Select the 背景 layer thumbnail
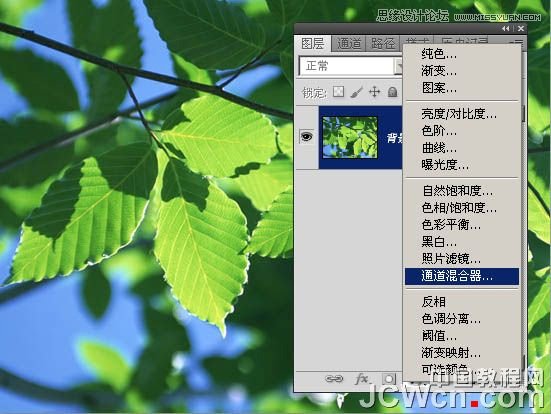 pyautogui.click(x=350, y=137)
